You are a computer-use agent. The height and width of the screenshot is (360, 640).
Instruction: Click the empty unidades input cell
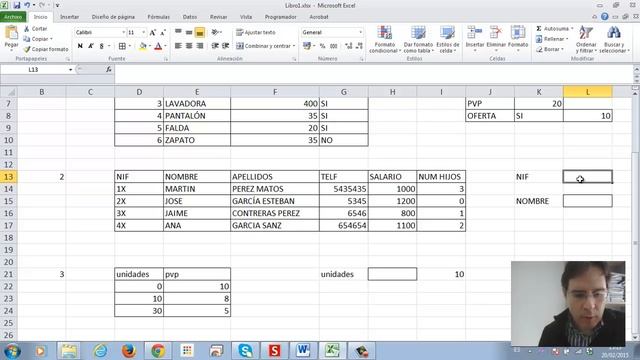point(392,274)
